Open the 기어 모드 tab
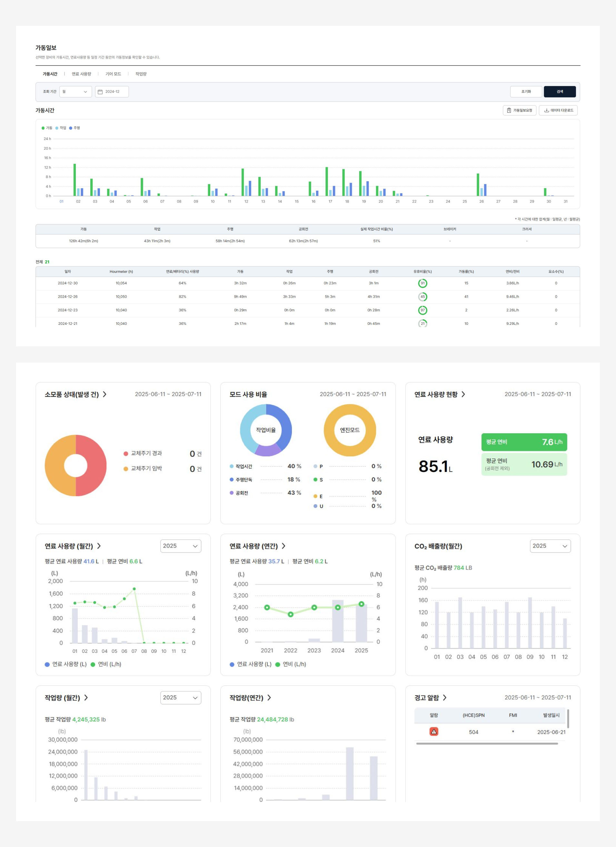Screen dimensions: 616x847 (x=113, y=74)
